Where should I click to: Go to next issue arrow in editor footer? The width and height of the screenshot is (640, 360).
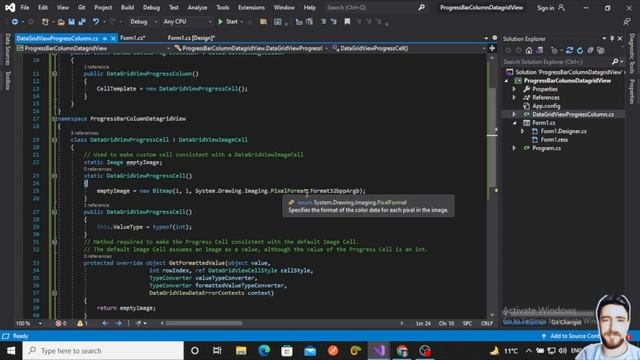coord(118,323)
